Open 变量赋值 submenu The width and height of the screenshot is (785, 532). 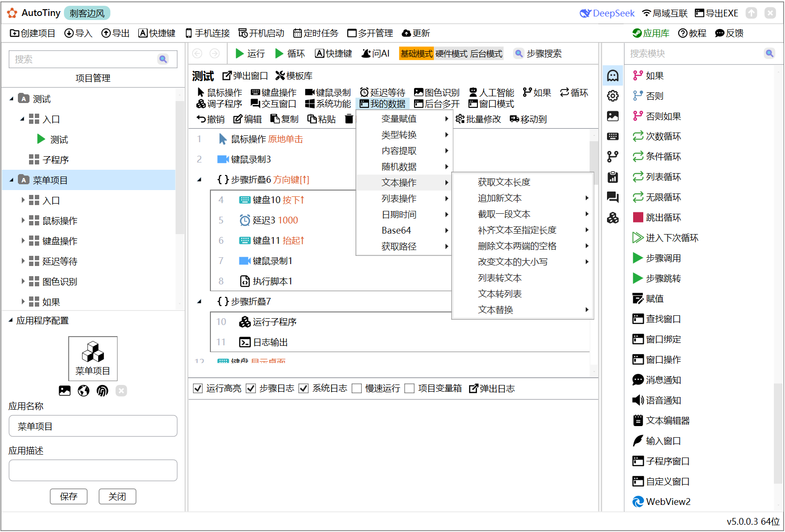tap(404, 118)
